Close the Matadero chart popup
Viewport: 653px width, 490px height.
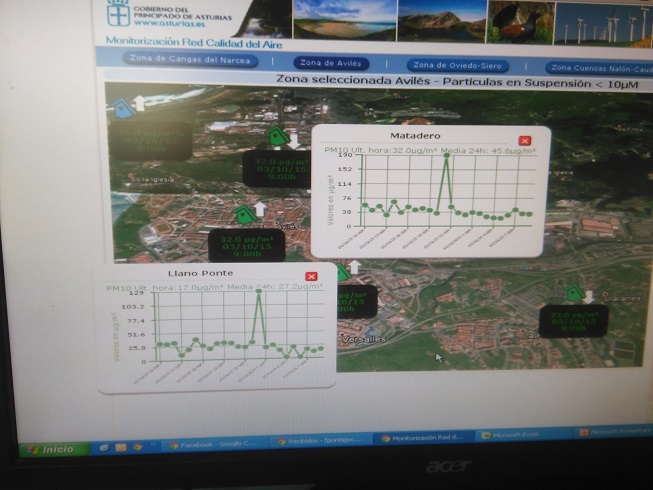525,141
